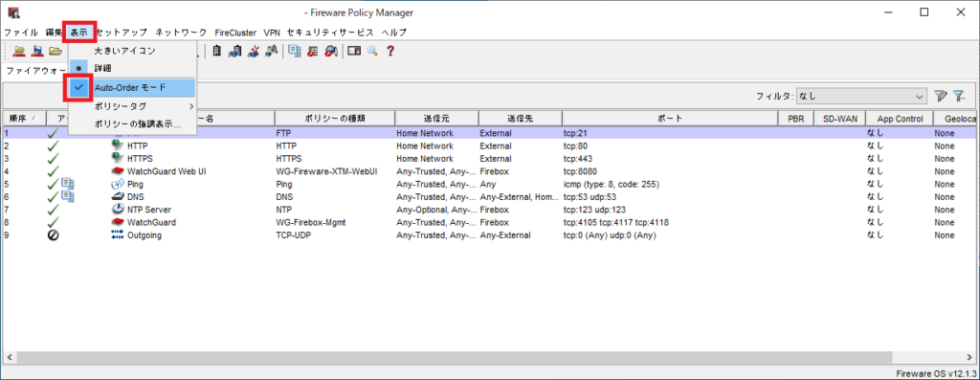Click the red-marked page toolbar icon
The height and width of the screenshot is (380, 980).
pyautogui.click(x=313, y=52)
